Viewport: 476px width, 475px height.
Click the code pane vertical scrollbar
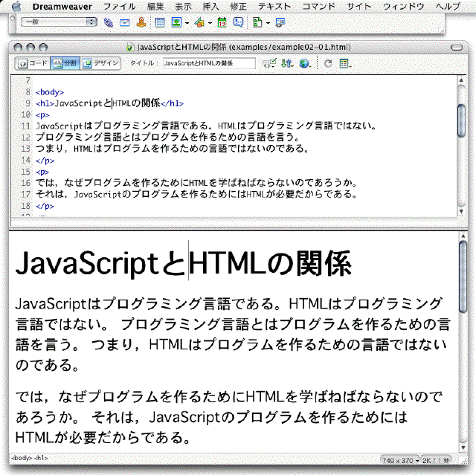click(461, 119)
